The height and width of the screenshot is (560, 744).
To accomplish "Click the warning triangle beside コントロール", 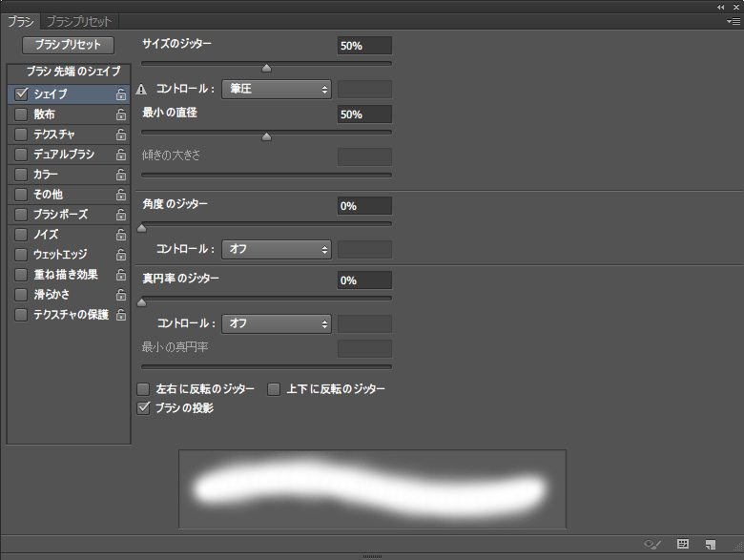I will click(141, 90).
